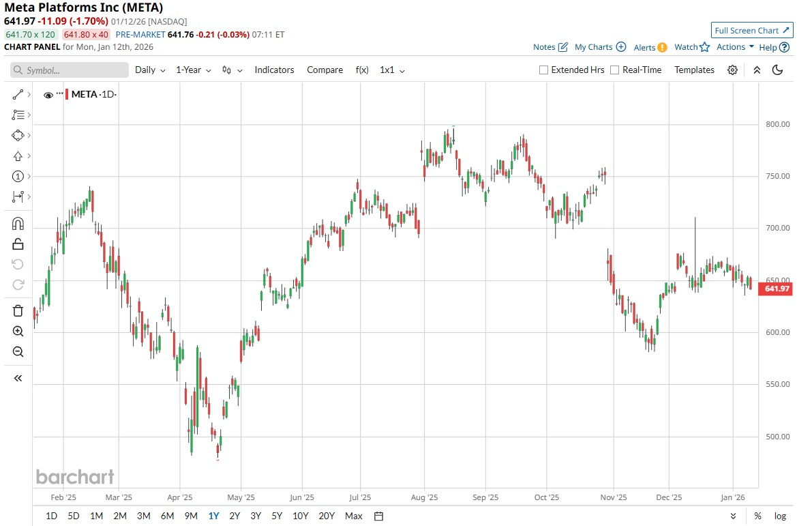812x526 pixels.
Task: Open the Indicators menu
Action: 274,70
